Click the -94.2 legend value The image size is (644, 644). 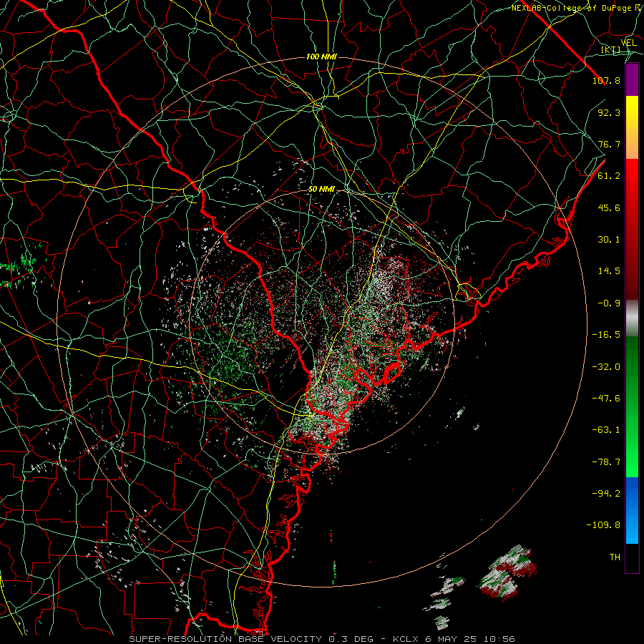(x=606, y=494)
